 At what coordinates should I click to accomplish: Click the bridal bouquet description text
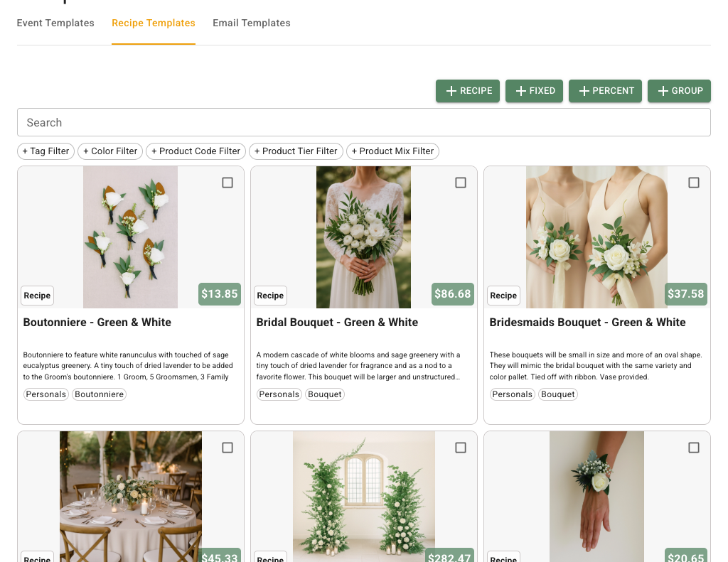[358, 366]
